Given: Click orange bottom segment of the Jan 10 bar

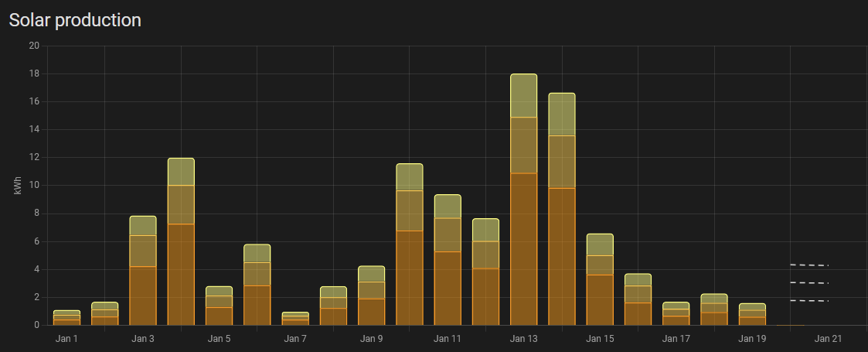Looking at the screenshot, I should tap(410, 278).
